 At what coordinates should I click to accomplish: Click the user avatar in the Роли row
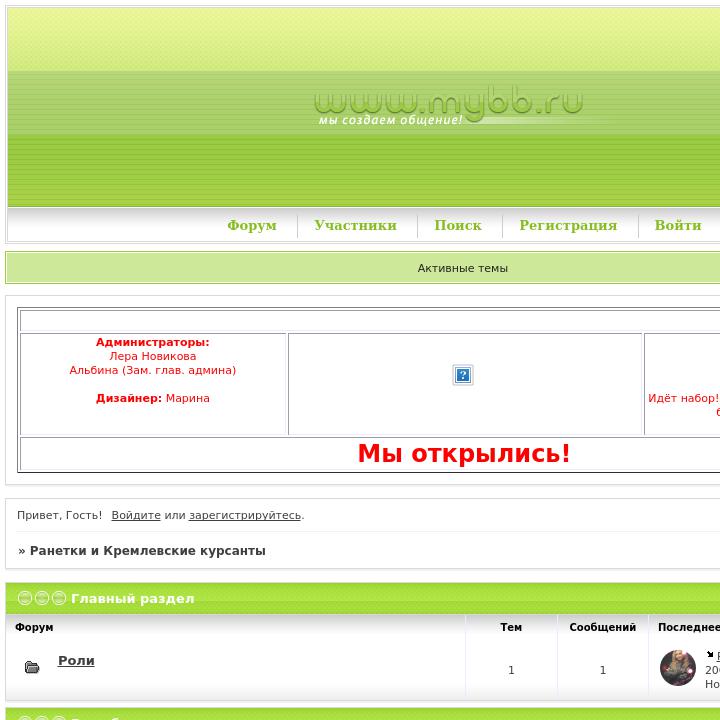677,668
